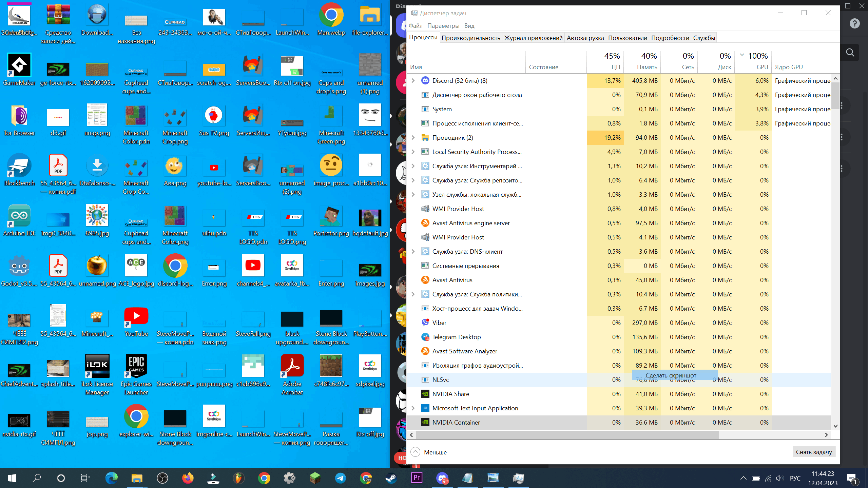
Task: Click the Tor Browser icon on desktop
Action: point(19,116)
